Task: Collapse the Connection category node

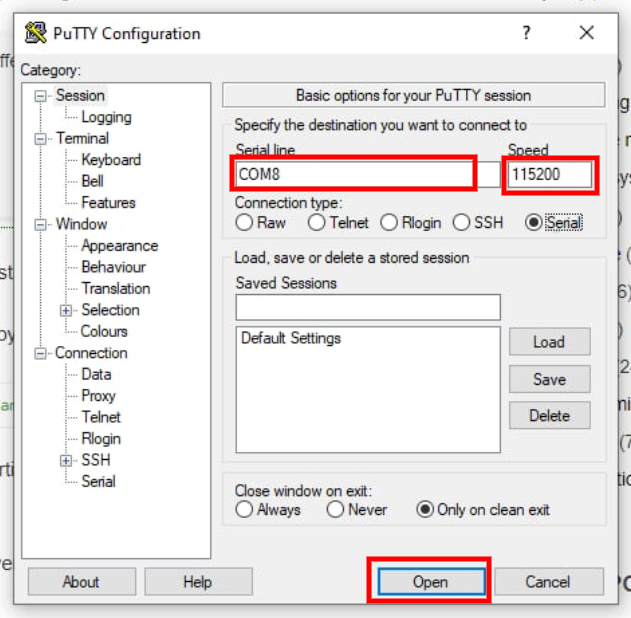Action: pyautogui.click(x=41, y=353)
